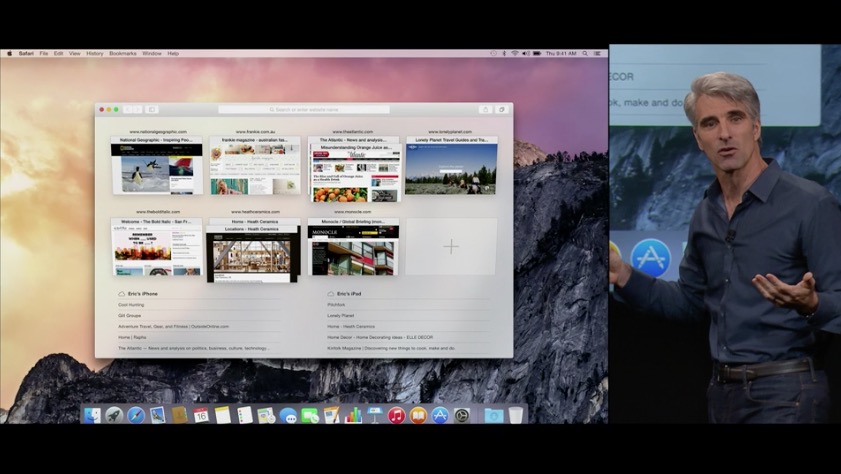This screenshot has height=474, width=841.
Task: Open the Show All Tabs view button
Action: pyautogui.click(x=501, y=109)
